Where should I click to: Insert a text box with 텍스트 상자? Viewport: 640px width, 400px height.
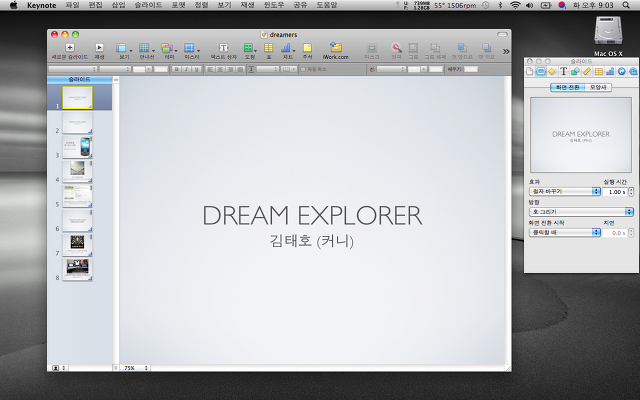click(223, 48)
